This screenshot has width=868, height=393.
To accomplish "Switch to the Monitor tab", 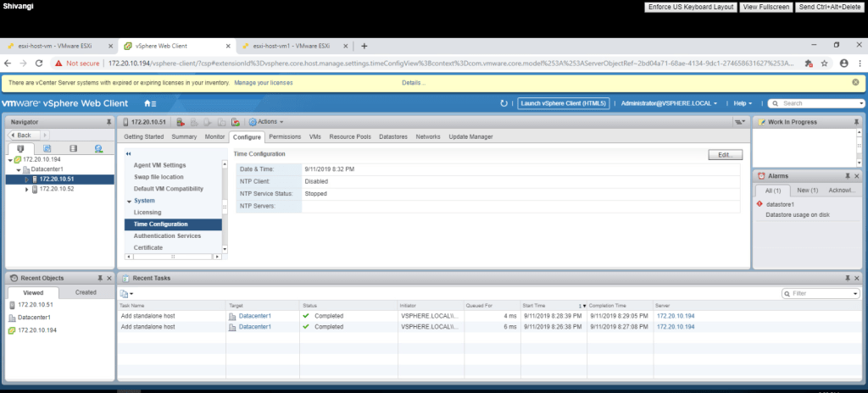I will (x=214, y=136).
